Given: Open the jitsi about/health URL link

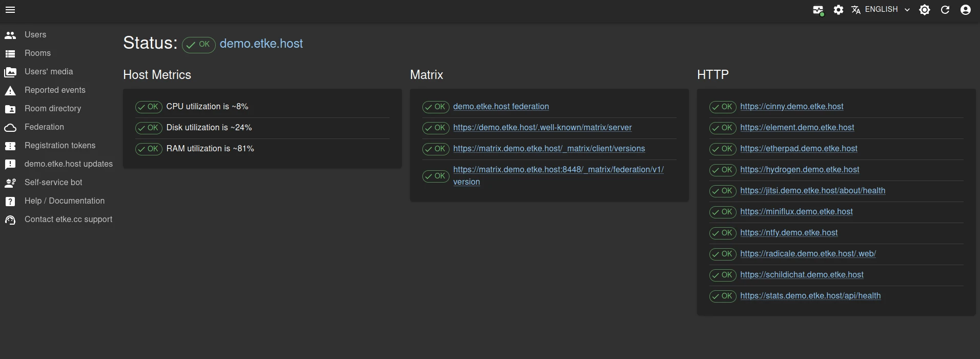Looking at the screenshot, I should (812, 191).
